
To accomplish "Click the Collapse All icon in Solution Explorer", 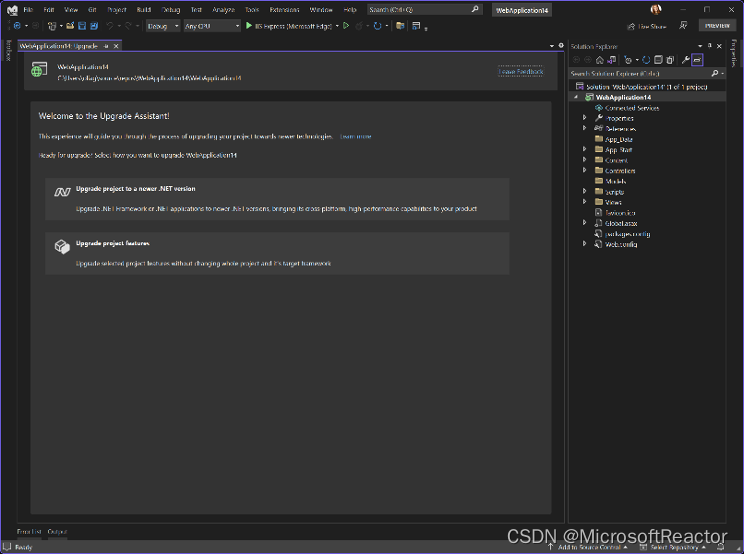I will point(658,60).
